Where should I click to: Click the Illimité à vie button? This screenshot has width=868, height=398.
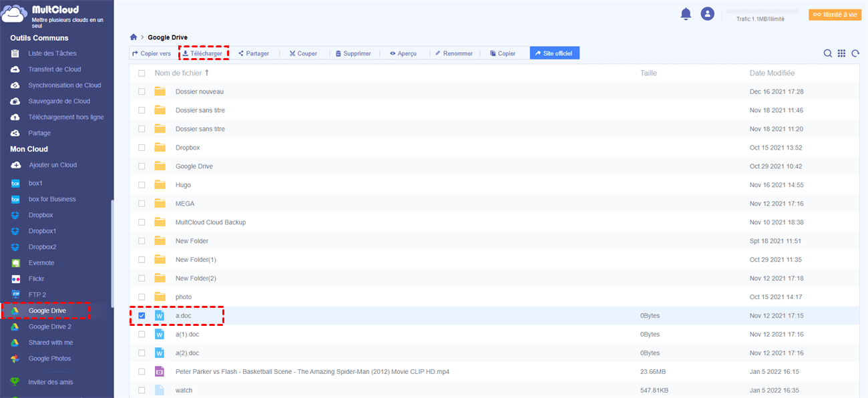coord(835,15)
